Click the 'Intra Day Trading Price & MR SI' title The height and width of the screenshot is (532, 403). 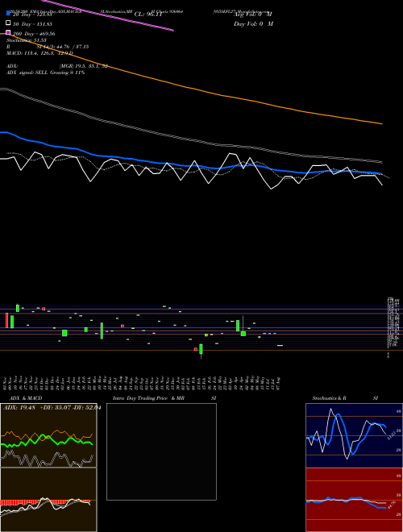click(x=165, y=398)
